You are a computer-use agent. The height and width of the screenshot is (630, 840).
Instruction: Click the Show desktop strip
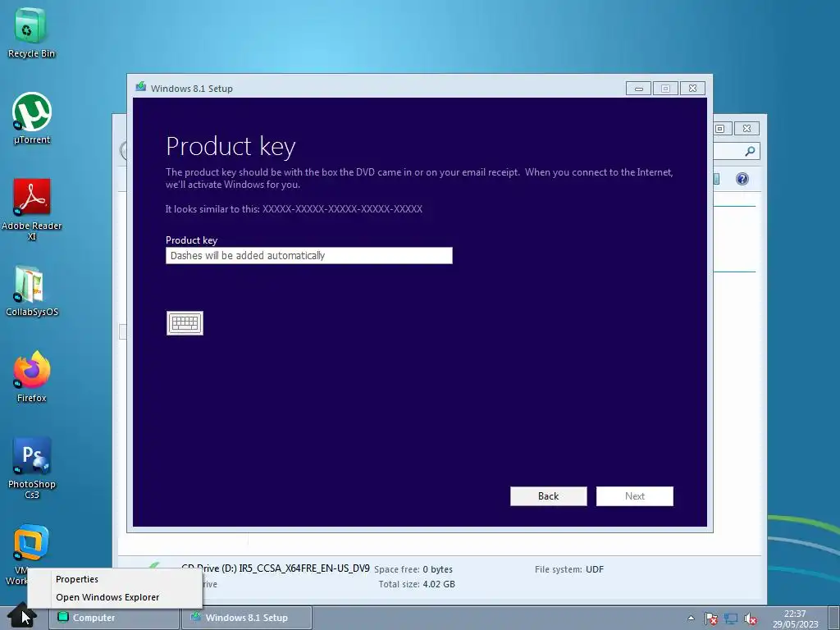point(834,618)
